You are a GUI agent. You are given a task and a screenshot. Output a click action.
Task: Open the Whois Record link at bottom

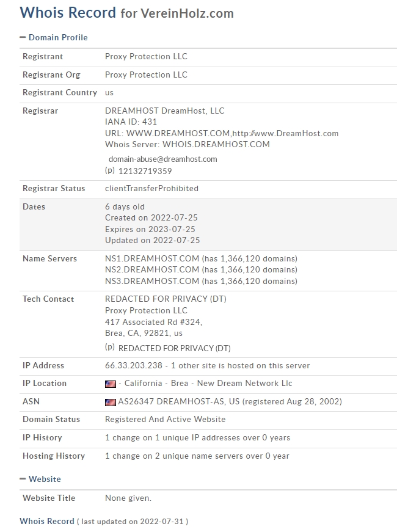(x=47, y=521)
